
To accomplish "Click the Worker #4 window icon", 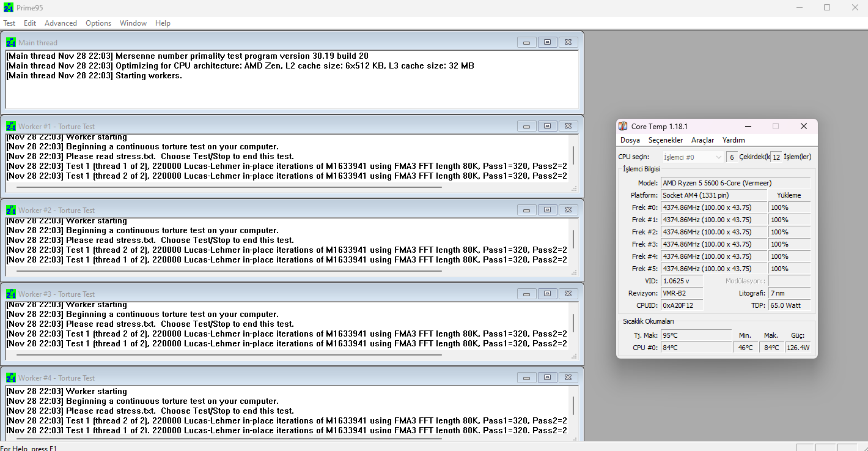I will 11,378.
